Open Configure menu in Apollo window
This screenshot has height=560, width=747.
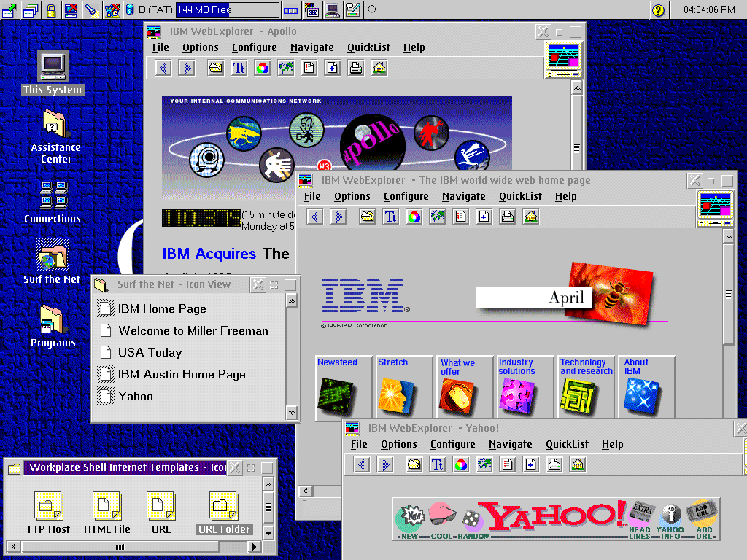[x=255, y=47]
